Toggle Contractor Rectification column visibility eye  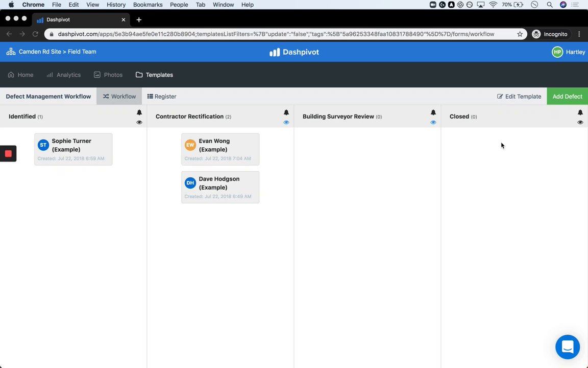coord(286,122)
